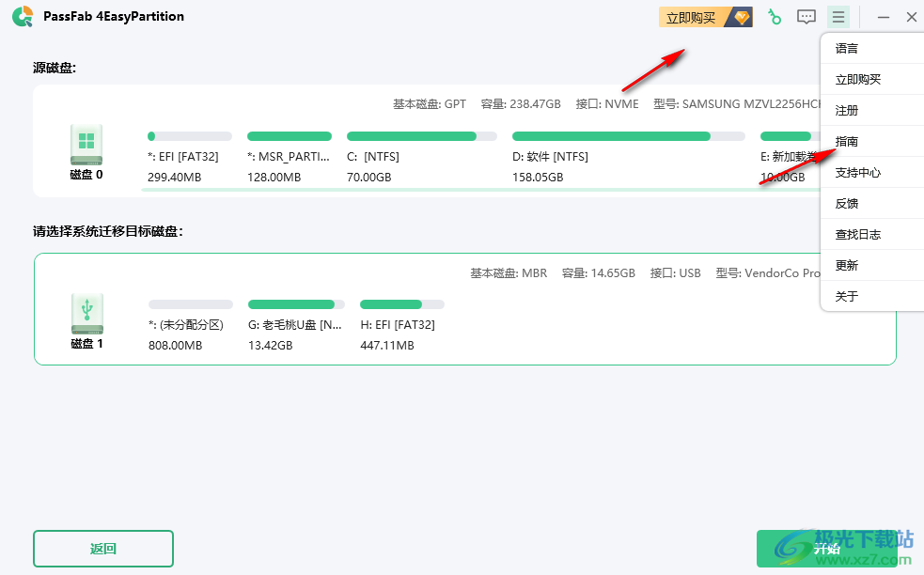Viewport: 924px width, 575px height.
Task: Open the feedback chat bubble icon
Action: click(x=806, y=16)
